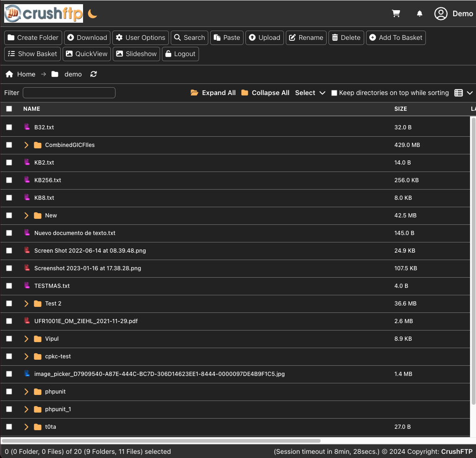Click the Home breadcrumb link
This screenshot has width=476, height=458.
26,74
